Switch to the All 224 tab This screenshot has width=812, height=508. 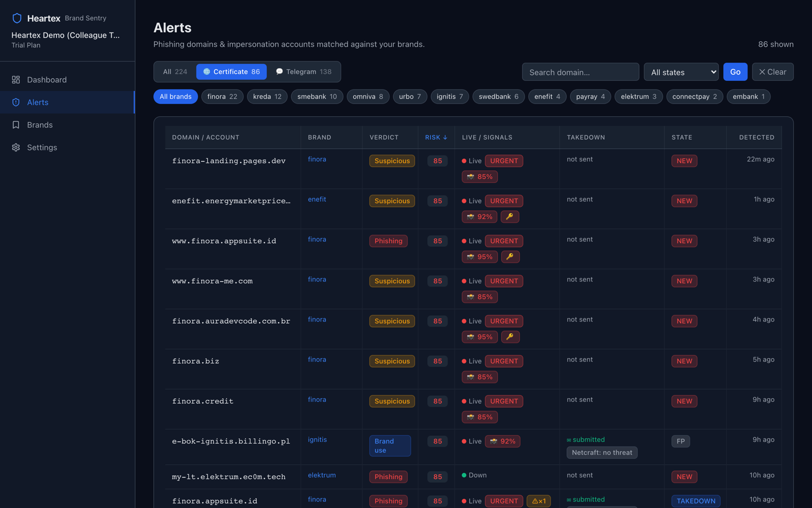[175, 72]
